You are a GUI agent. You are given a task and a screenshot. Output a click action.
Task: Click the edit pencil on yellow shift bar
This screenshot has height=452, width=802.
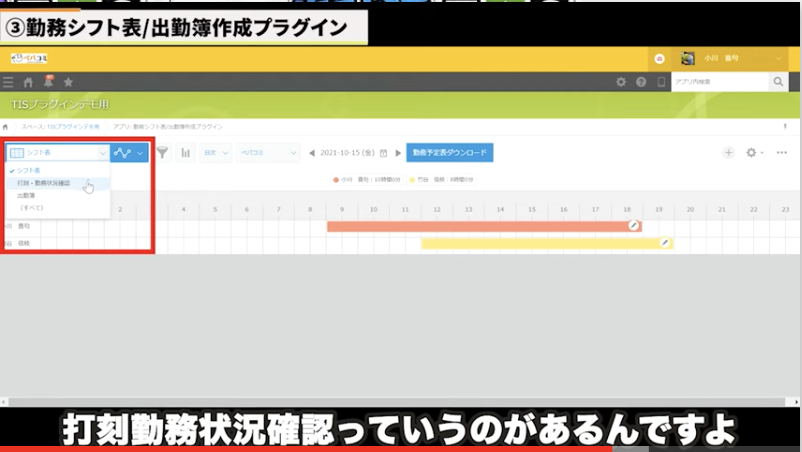point(665,243)
